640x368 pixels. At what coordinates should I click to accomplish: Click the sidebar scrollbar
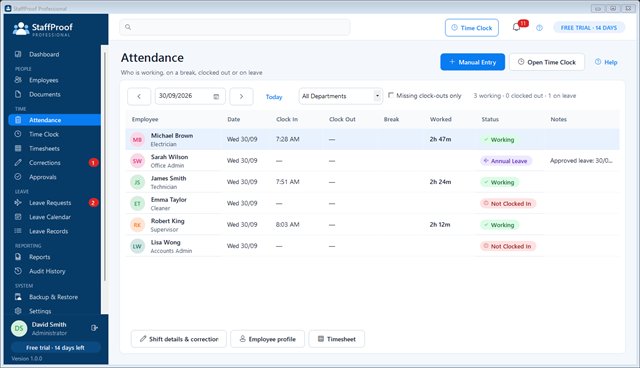tap(105, 167)
